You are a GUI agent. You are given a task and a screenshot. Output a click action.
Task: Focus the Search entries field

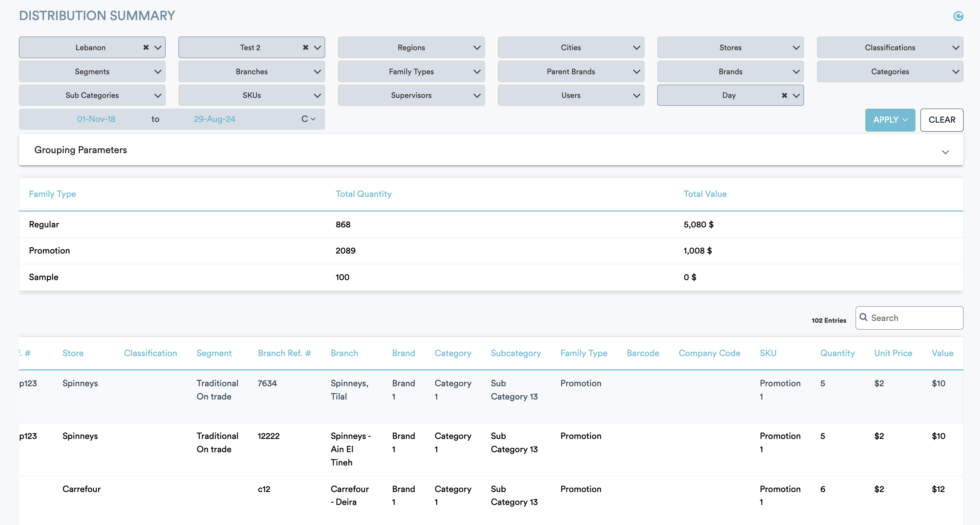(x=913, y=318)
